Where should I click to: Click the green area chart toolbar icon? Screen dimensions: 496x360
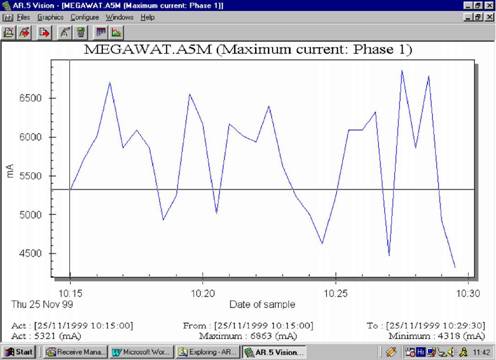116,33
